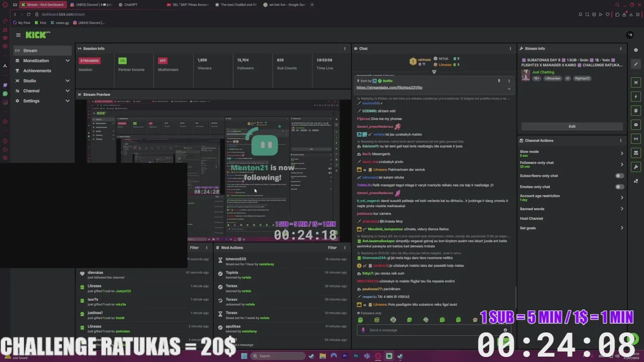Expand the Studio sidebar section
Image resolution: width=644 pixels, height=362 pixels.
(42, 80)
